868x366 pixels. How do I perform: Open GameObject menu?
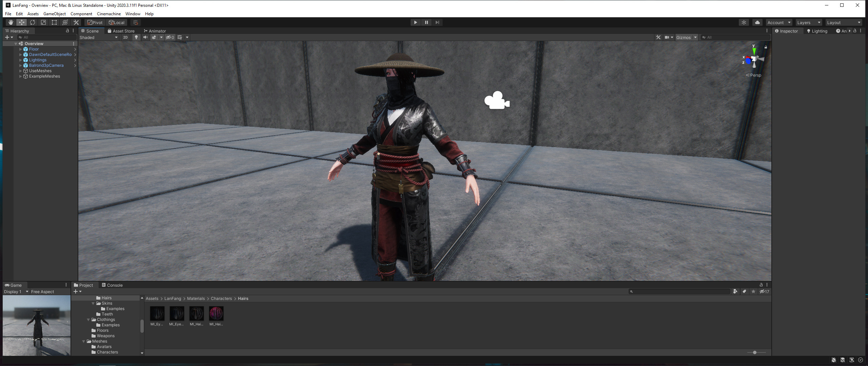(55, 14)
